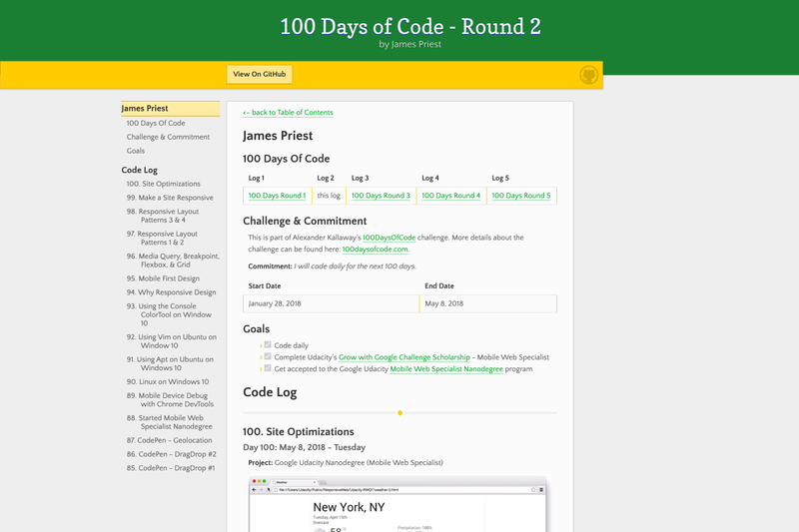The width and height of the screenshot is (799, 532).
Task: Click the 100. Site Optimizations heading
Action: (x=298, y=432)
